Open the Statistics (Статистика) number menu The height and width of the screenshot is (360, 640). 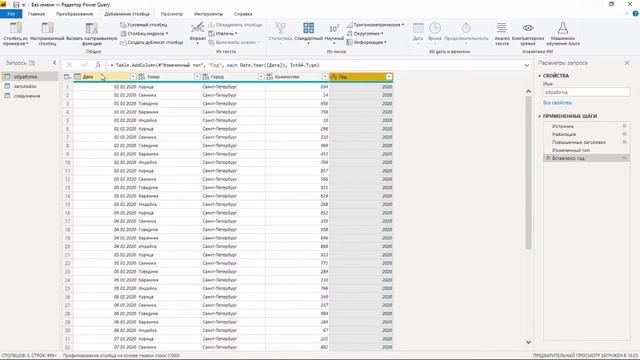[280, 33]
